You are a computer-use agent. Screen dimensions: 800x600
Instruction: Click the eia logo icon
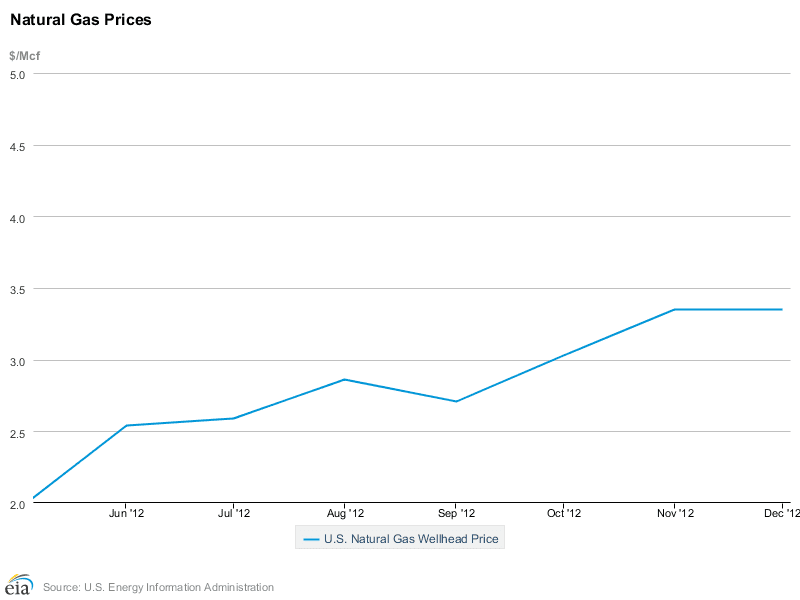[x=19, y=585]
